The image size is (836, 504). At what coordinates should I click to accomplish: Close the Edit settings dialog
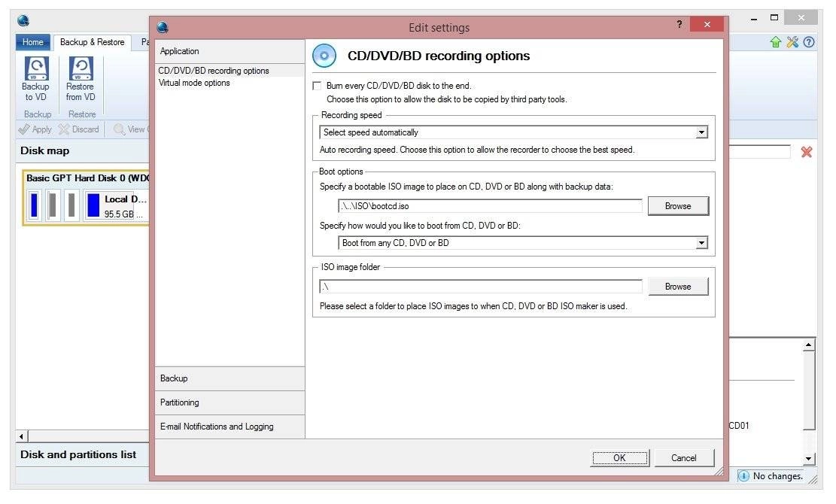click(707, 25)
